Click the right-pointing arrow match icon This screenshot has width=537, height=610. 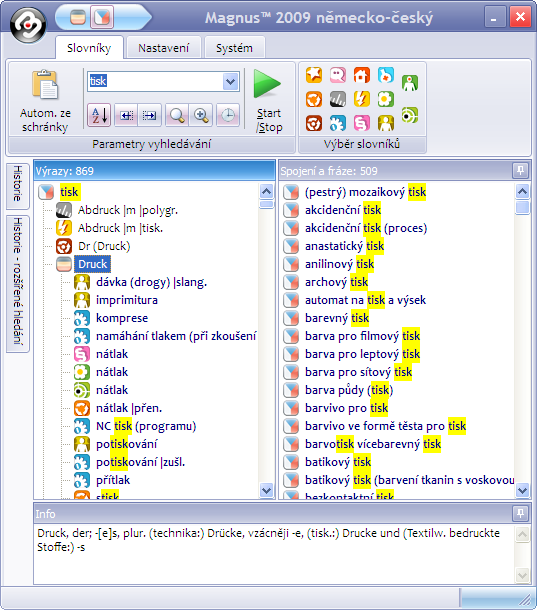click(x=149, y=115)
